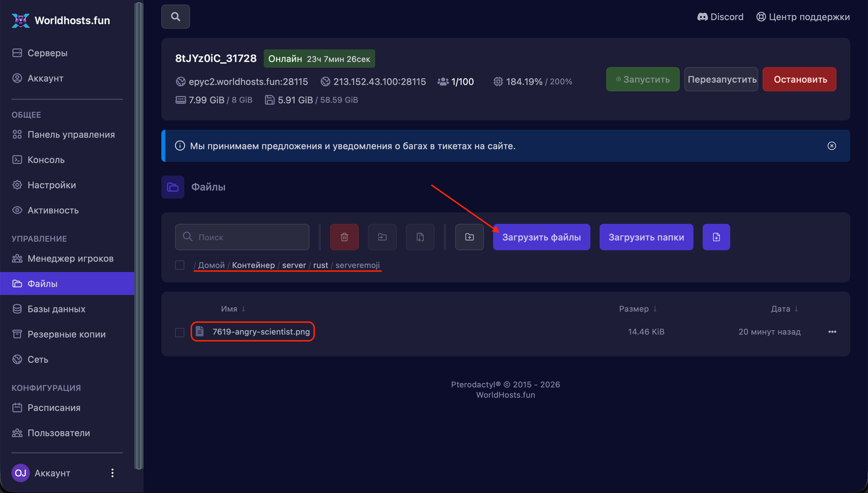Click the 20 минут назад date

[770, 332]
